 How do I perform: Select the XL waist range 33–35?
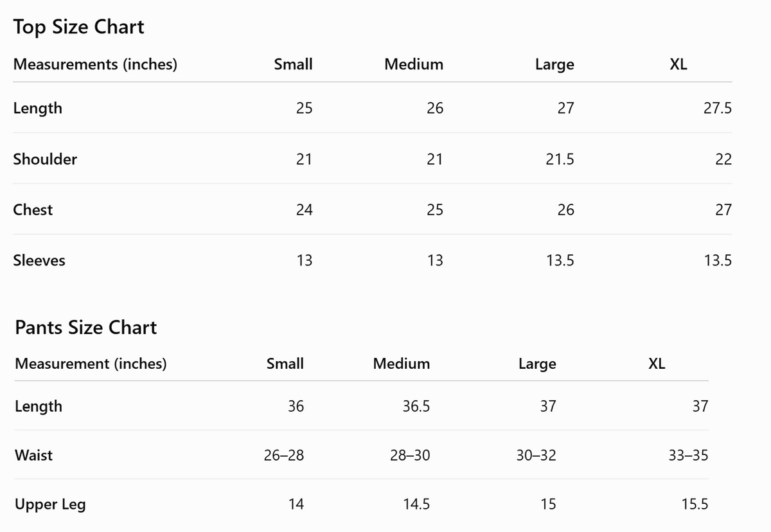pos(688,456)
